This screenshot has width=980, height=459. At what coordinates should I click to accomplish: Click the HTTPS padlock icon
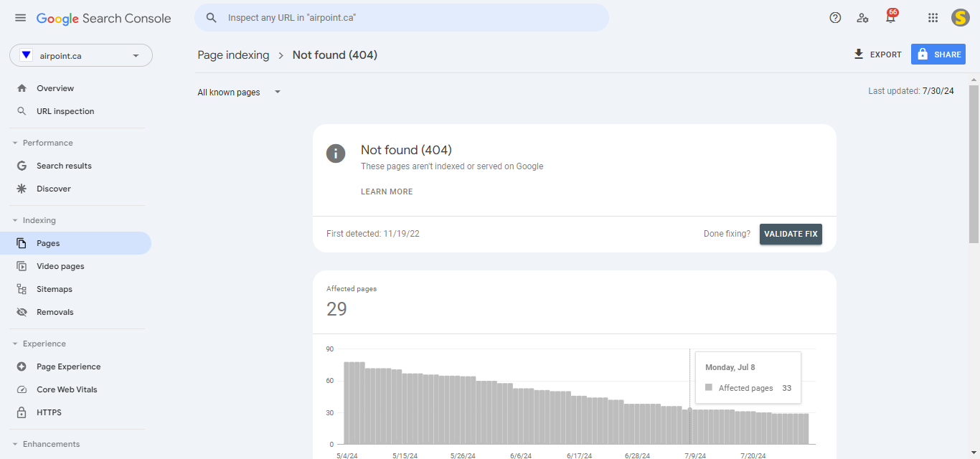click(x=22, y=412)
